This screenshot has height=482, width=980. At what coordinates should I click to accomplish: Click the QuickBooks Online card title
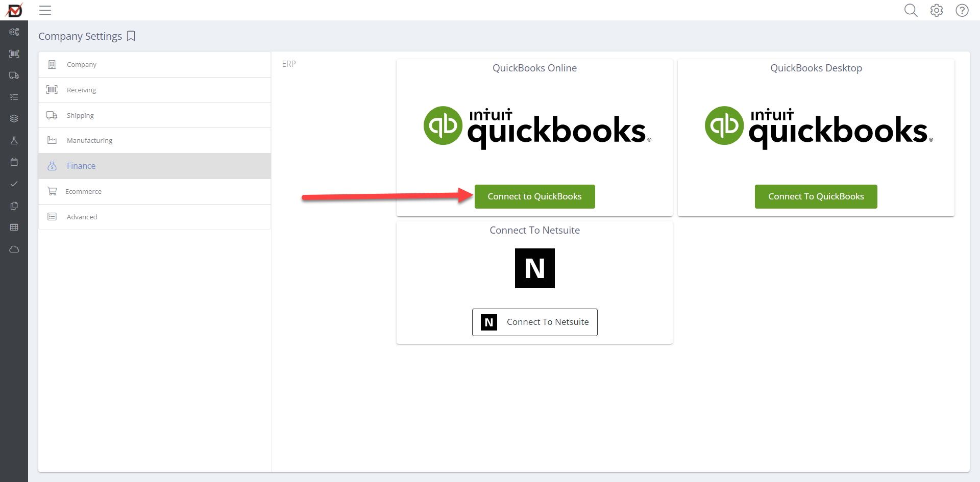534,68
